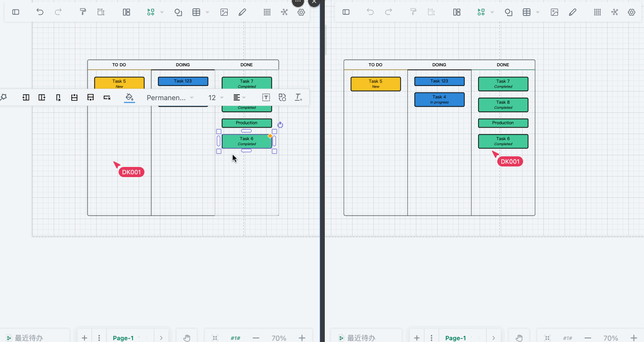Open the Permanent font family dropdown
Image resolution: width=644 pixels, height=342 pixels.
170,98
